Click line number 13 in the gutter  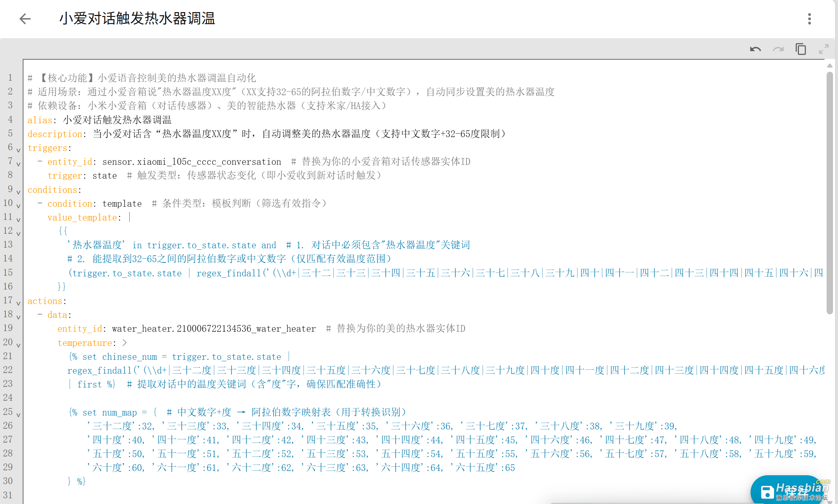tap(8, 244)
